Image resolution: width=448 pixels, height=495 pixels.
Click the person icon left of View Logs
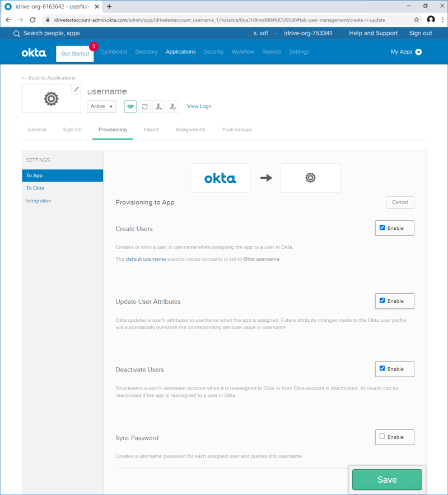click(173, 107)
